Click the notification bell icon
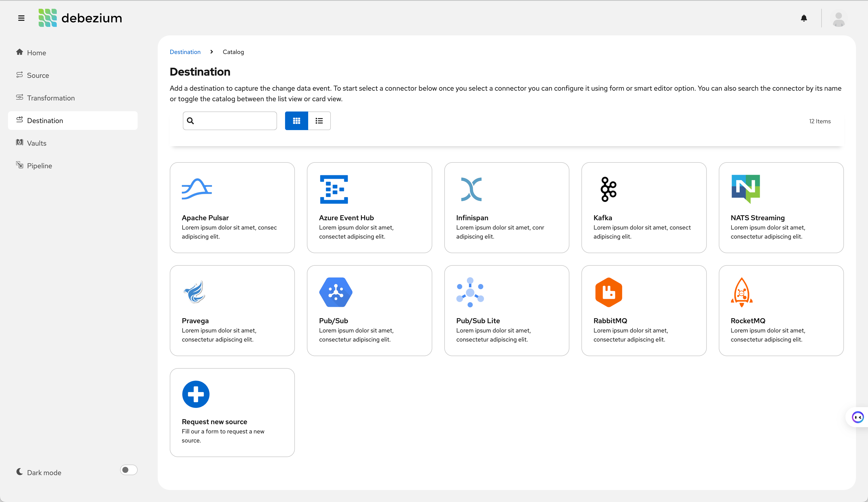 804,18
